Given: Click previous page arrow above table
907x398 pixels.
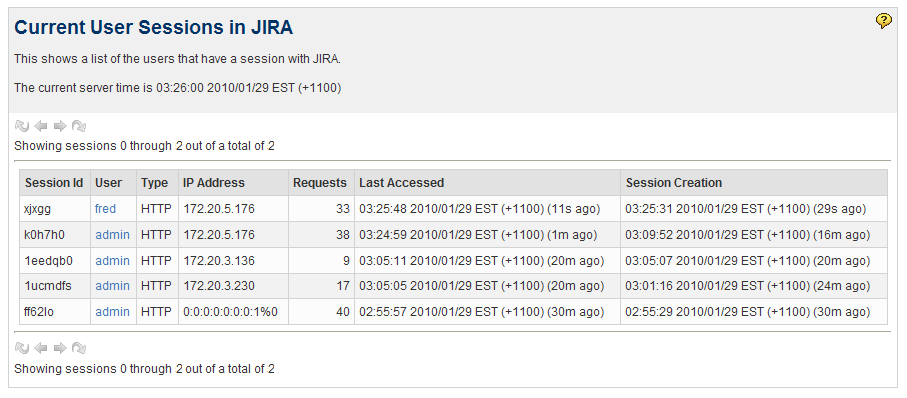Looking at the screenshot, I should tap(40, 126).
